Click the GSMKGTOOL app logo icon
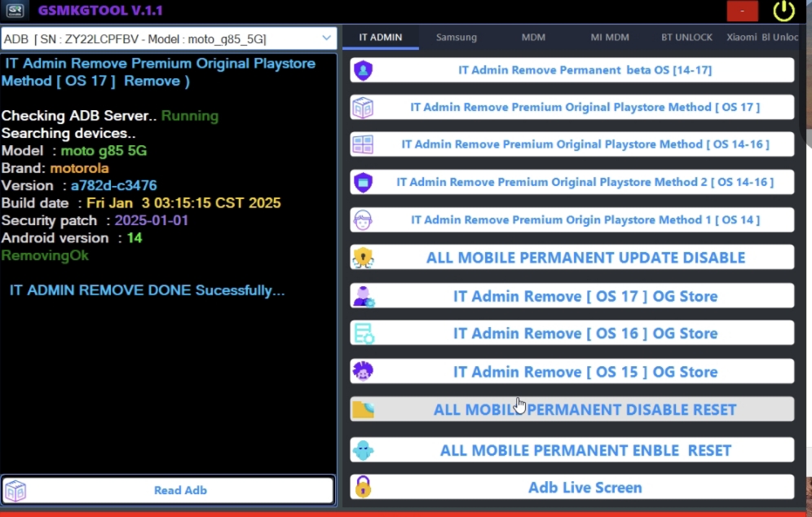The height and width of the screenshot is (517, 812). pos(15,11)
